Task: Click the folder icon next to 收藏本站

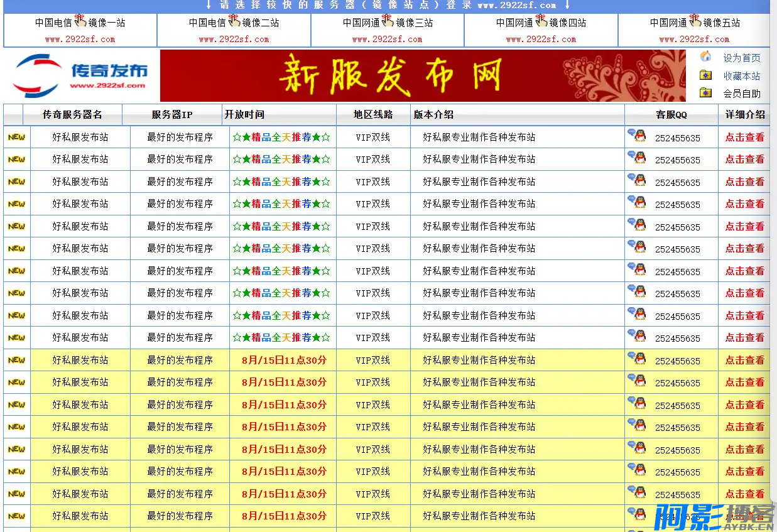Action: [706, 75]
